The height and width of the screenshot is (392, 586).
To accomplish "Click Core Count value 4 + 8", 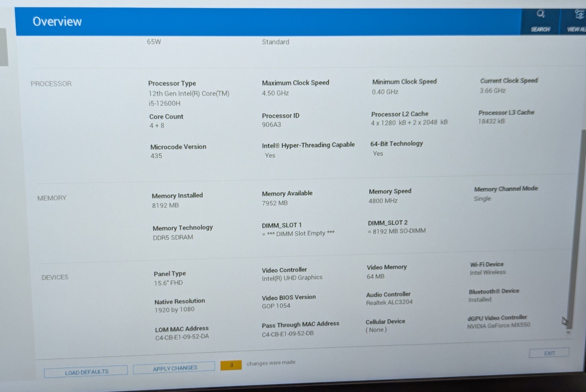I will pos(157,125).
